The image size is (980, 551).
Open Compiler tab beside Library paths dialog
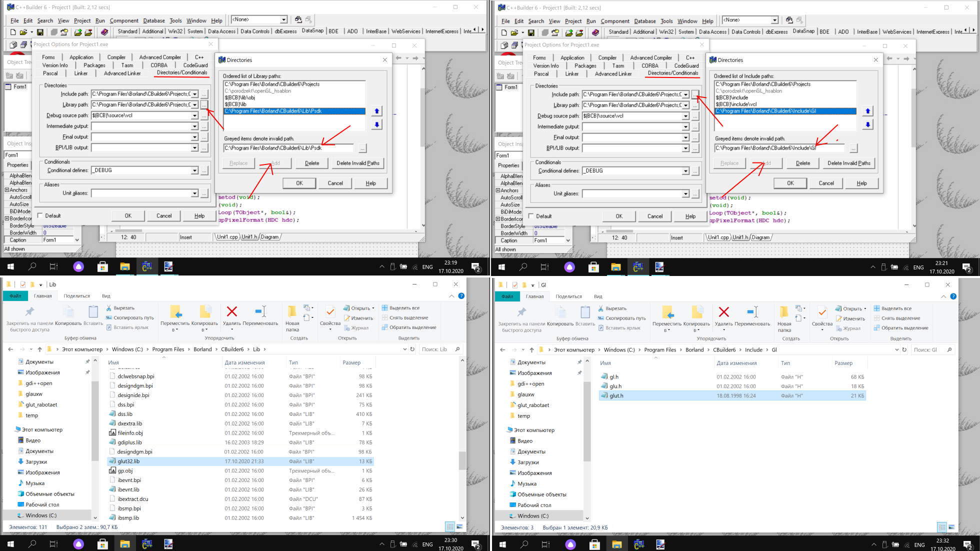click(x=116, y=57)
